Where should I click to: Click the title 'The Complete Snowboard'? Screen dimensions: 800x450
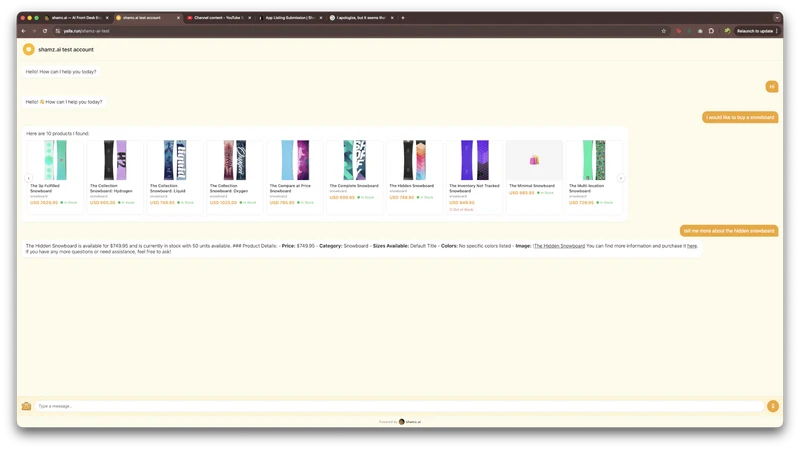(354, 186)
